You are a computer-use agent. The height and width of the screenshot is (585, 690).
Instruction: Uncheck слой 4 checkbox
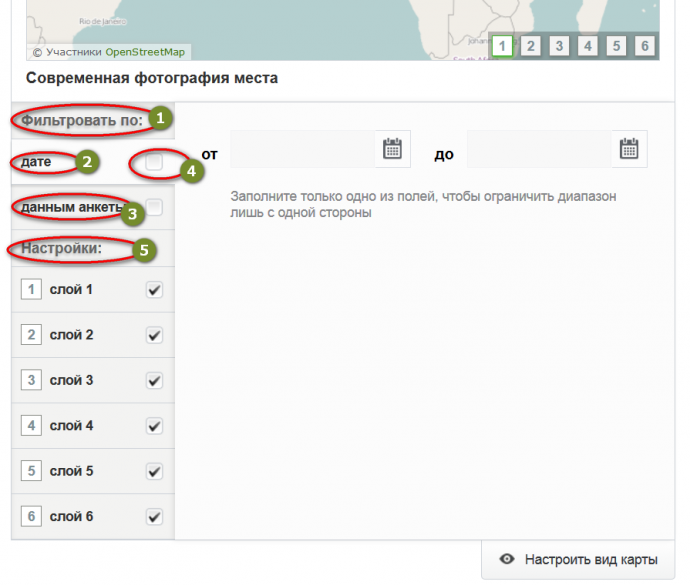point(154,426)
